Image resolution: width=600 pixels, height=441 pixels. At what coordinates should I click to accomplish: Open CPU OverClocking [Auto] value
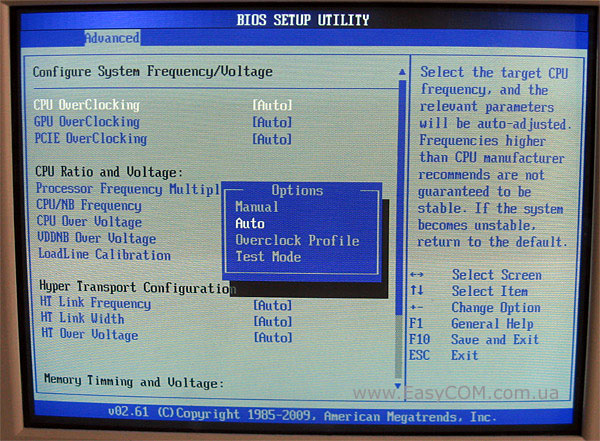pyautogui.click(x=272, y=105)
